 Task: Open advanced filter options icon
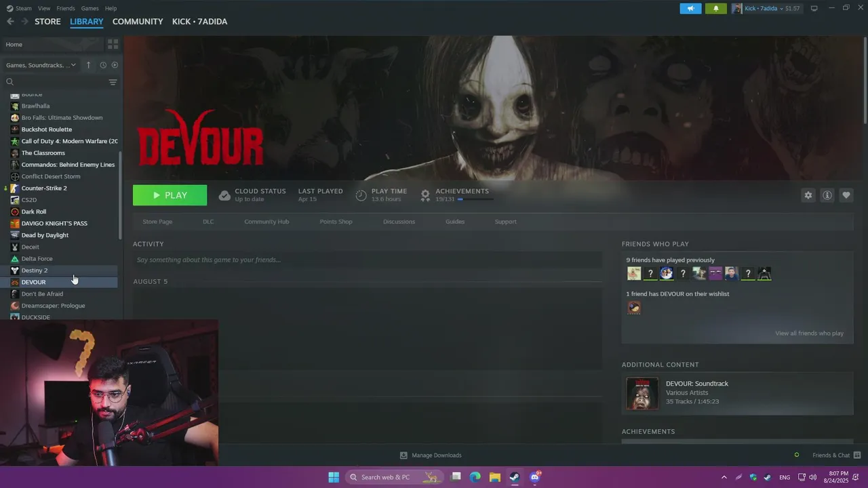coord(113,82)
